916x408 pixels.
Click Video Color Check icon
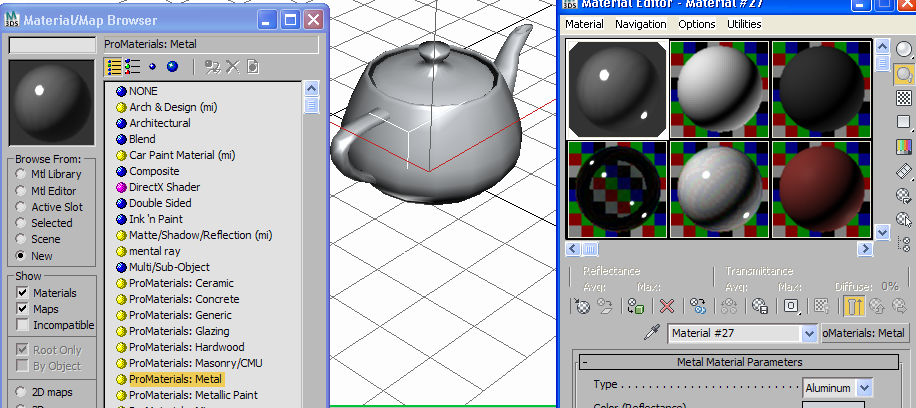tap(904, 146)
